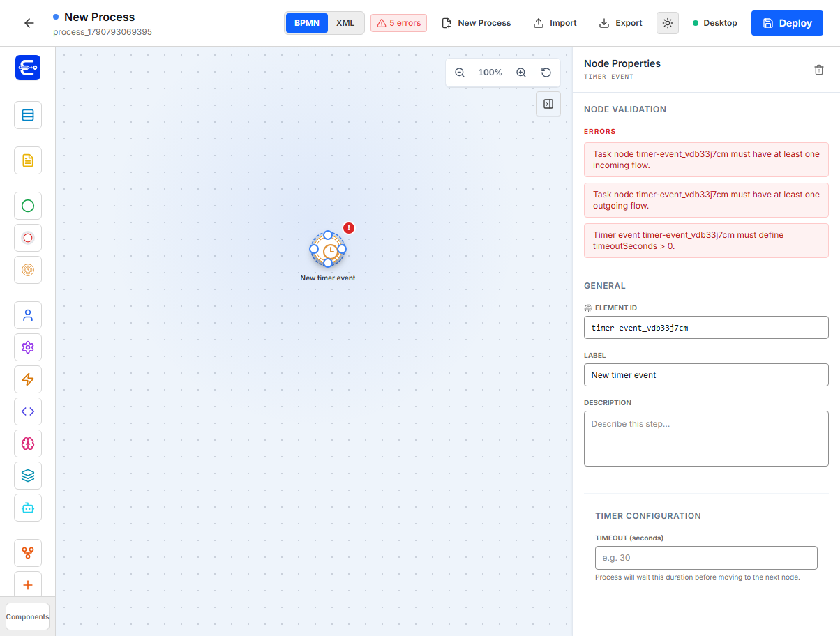Pick the code brackets script task icon
This screenshot has width=840, height=636.
click(28, 411)
